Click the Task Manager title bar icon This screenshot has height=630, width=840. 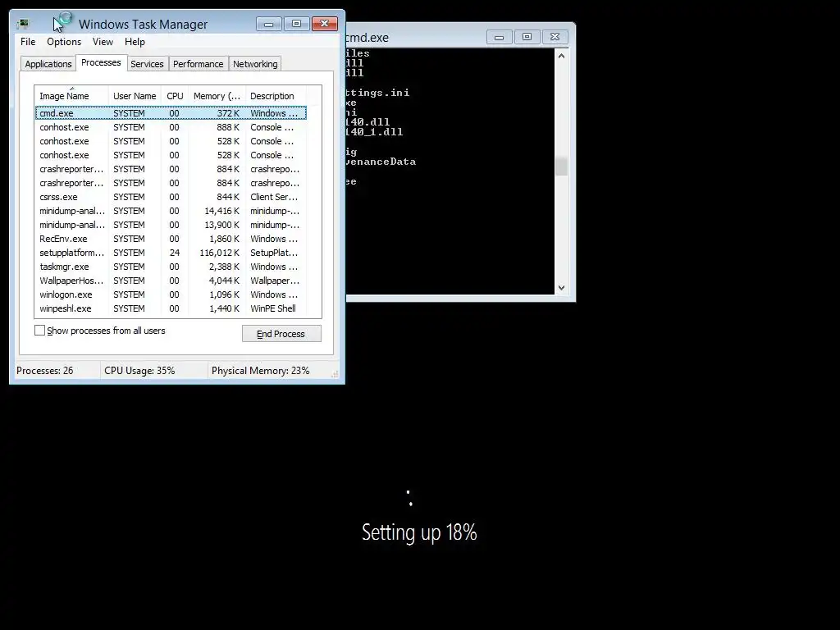[23, 24]
